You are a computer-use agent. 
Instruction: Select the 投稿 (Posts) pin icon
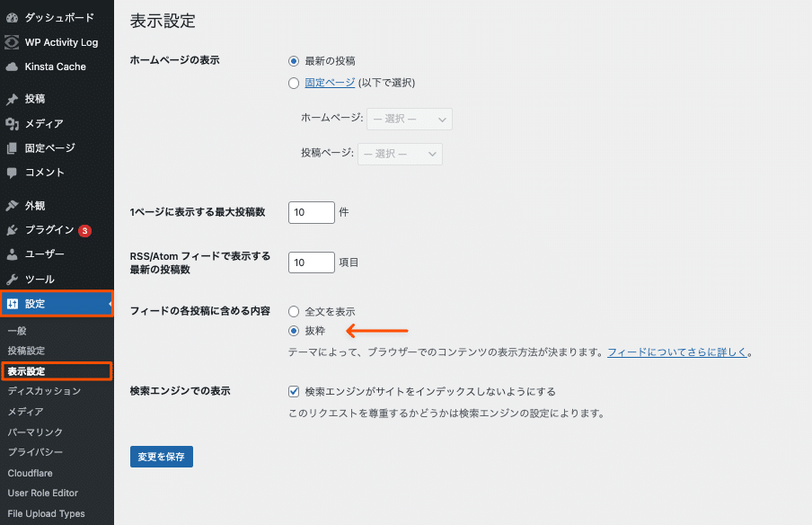11,100
